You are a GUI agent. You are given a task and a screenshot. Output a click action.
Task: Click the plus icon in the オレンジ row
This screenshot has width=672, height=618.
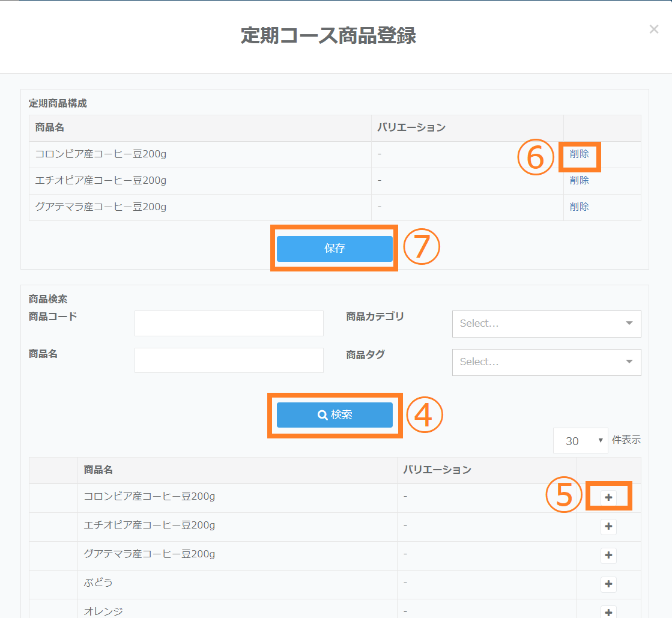(x=608, y=611)
